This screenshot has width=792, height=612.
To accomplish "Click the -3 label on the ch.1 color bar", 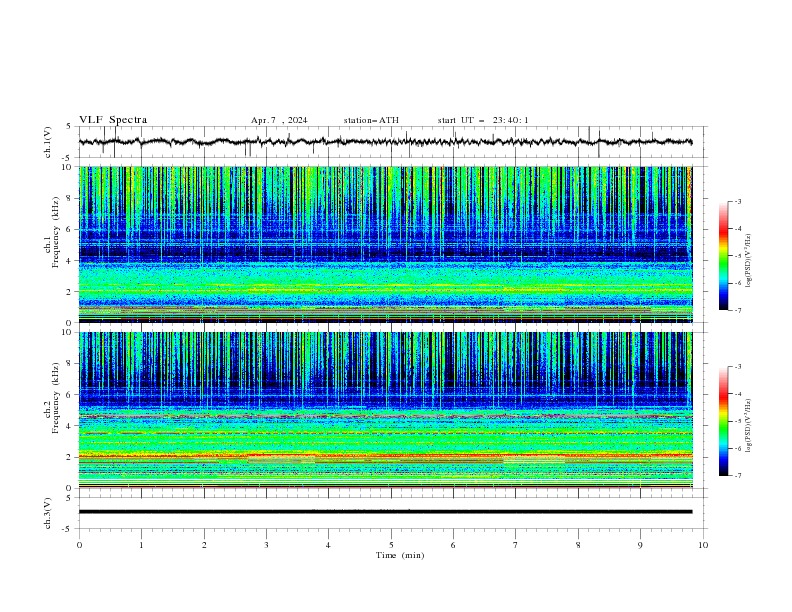I will pos(737,201).
